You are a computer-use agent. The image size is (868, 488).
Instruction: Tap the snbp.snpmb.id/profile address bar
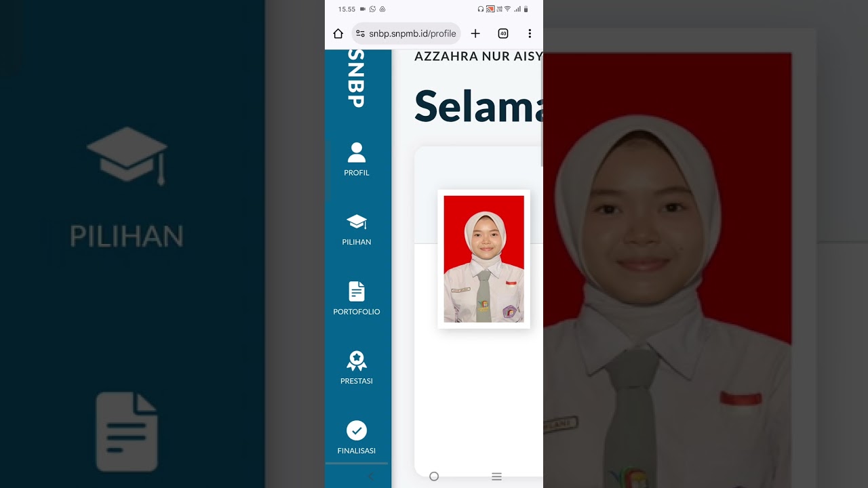tap(406, 33)
